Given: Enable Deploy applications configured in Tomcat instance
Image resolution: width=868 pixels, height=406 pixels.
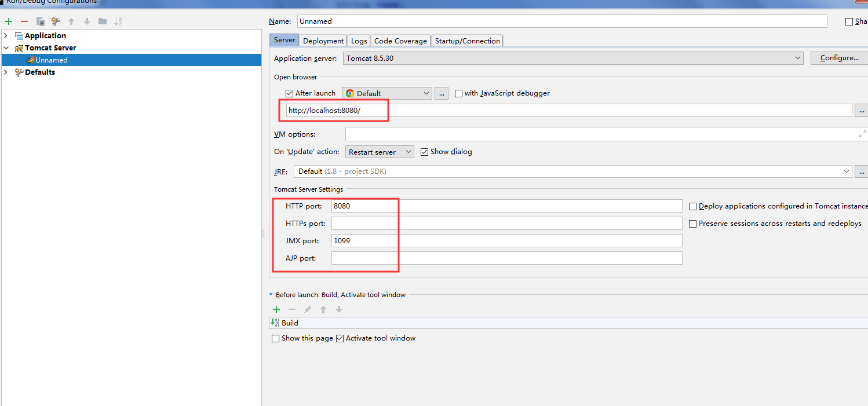Looking at the screenshot, I should click(692, 206).
